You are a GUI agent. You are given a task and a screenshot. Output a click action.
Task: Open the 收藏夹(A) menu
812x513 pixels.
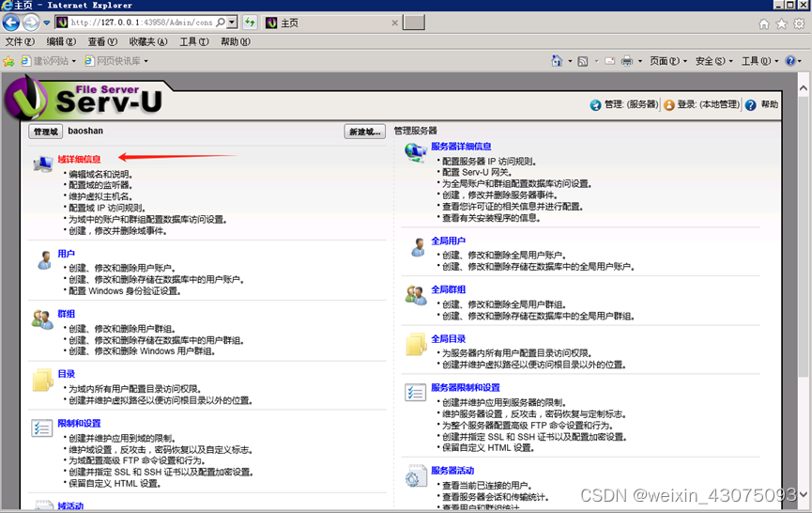(x=148, y=41)
